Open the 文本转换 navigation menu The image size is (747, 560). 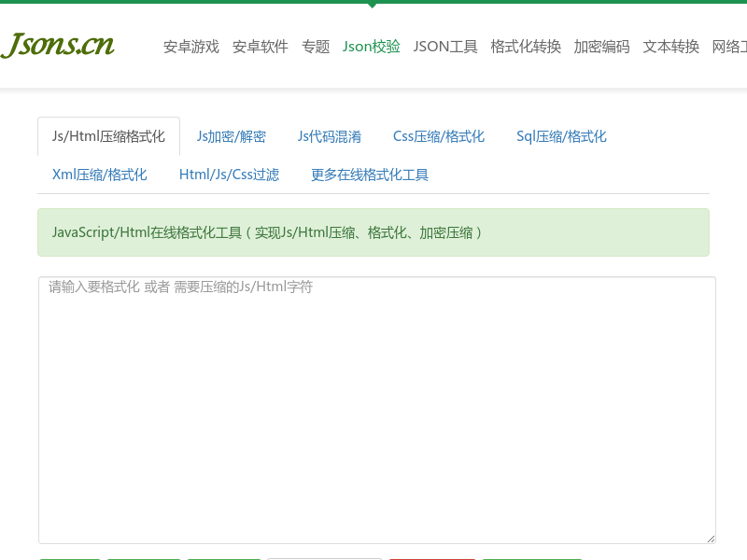tap(670, 47)
